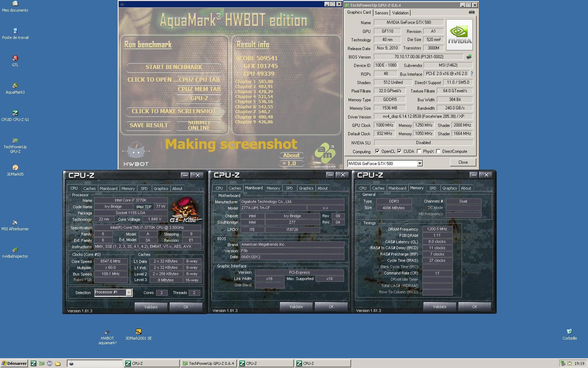This screenshot has height=368, width=588.
Task: Toggle OpenCL checkbox in GPU-Z
Action: pos(377,151)
